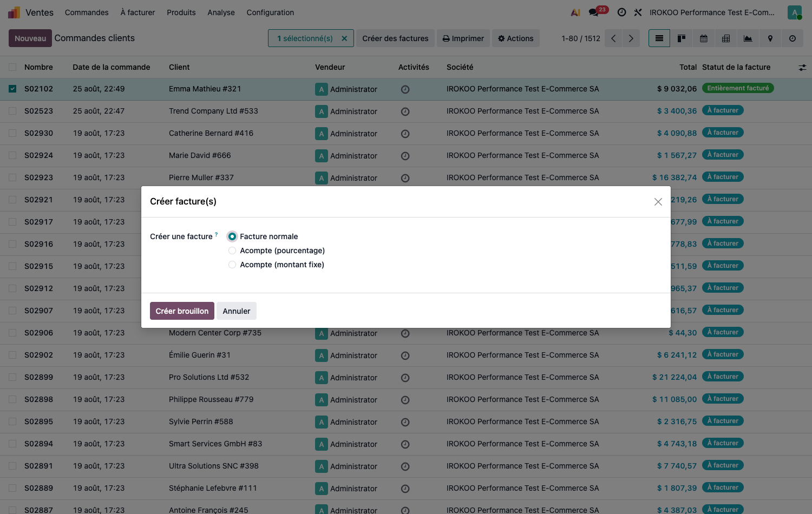
Task: Go to previous page of orders
Action: (613, 38)
